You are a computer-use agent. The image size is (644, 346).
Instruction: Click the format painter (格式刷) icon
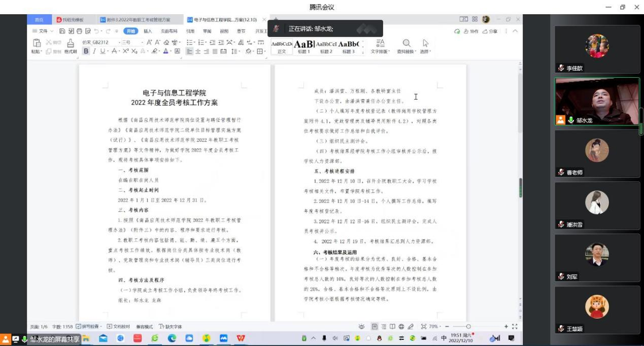(x=71, y=46)
